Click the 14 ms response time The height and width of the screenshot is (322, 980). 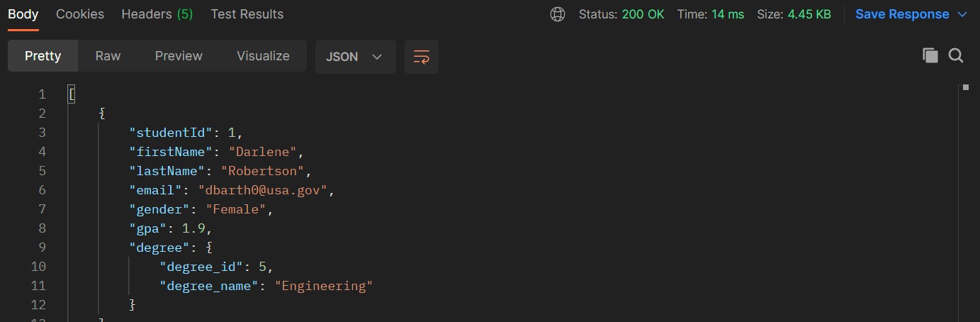[728, 14]
